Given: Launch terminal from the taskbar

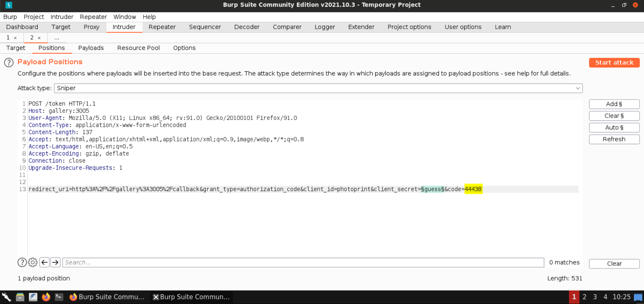Looking at the screenshot, I should (59, 297).
